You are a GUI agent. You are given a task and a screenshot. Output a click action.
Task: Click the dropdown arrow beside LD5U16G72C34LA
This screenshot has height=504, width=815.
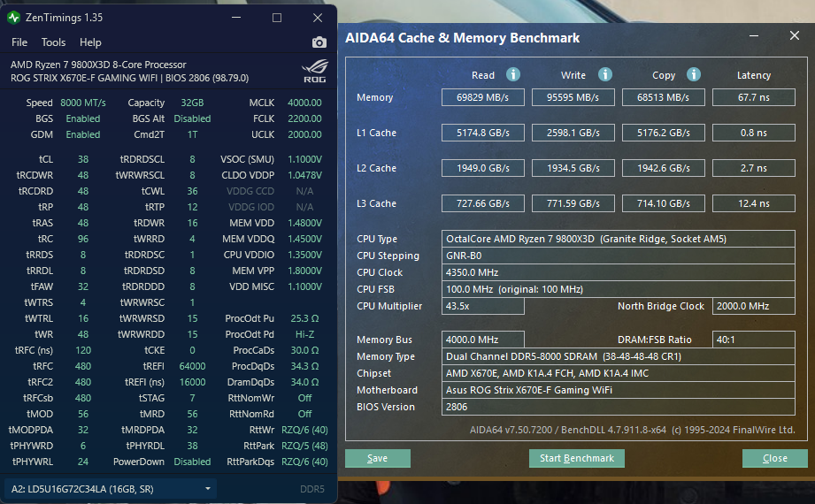pyautogui.click(x=207, y=489)
